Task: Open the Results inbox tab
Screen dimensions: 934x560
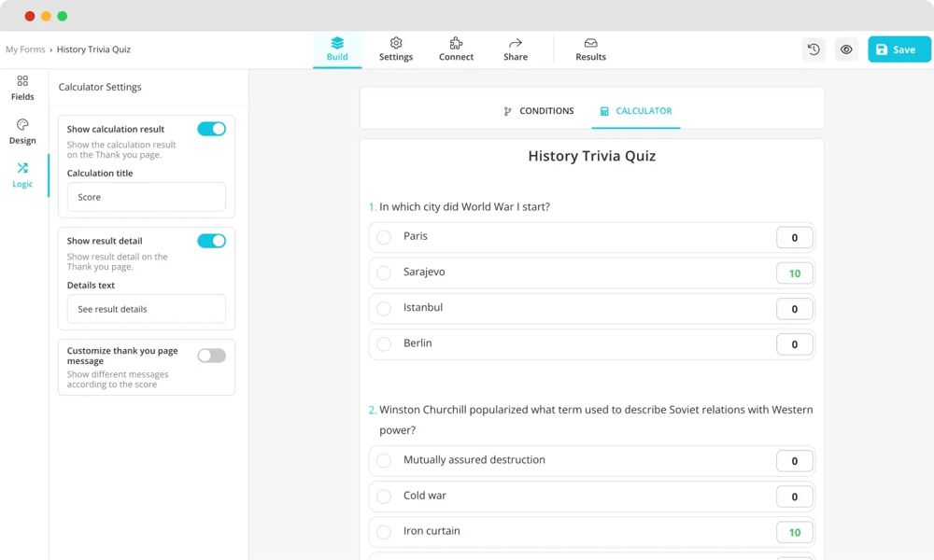Action: point(590,49)
